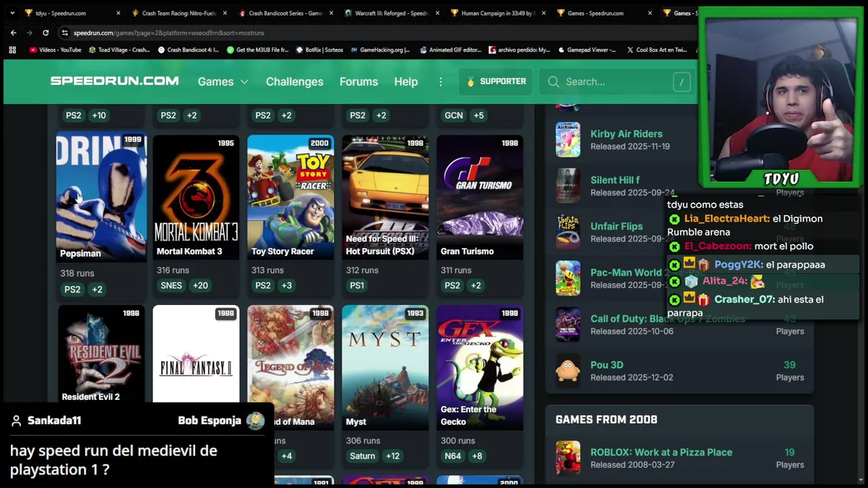Click the PS2 tag under Pepsiman
The width and height of the screenshot is (868, 488).
(73, 289)
